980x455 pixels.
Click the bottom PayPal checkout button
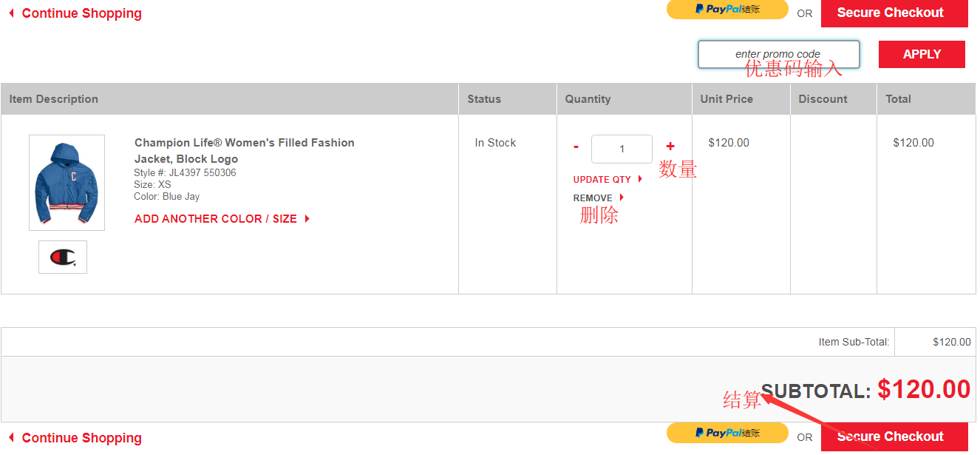click(x=727, y=433)
